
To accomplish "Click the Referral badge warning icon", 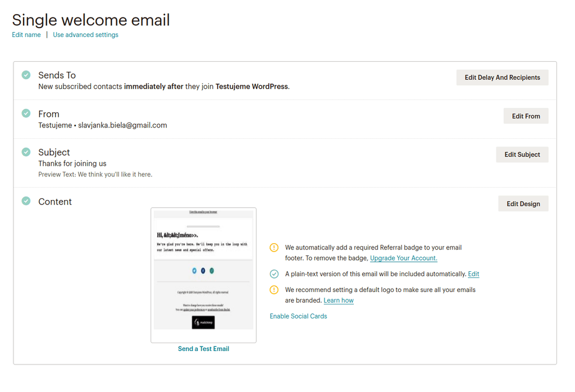I will pos(274,248).
